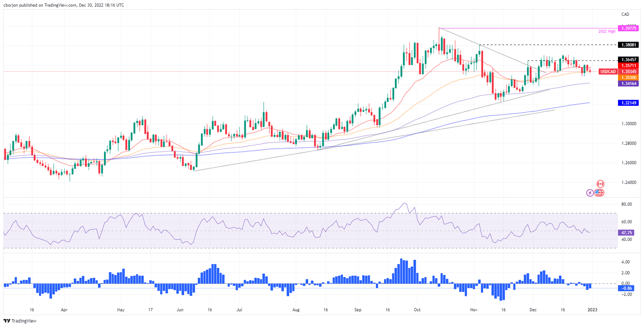Click the '2022 High' line label
This screenshot has width=644, height=327.
tap(607, 32)
